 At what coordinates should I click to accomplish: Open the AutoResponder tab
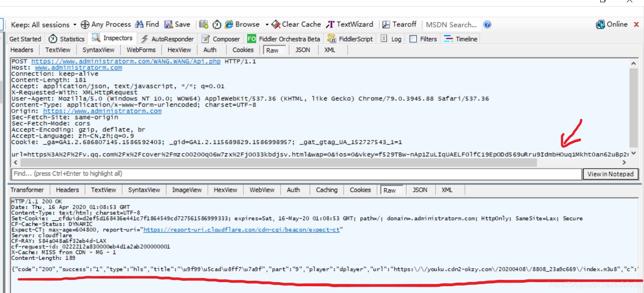[167, 39]
